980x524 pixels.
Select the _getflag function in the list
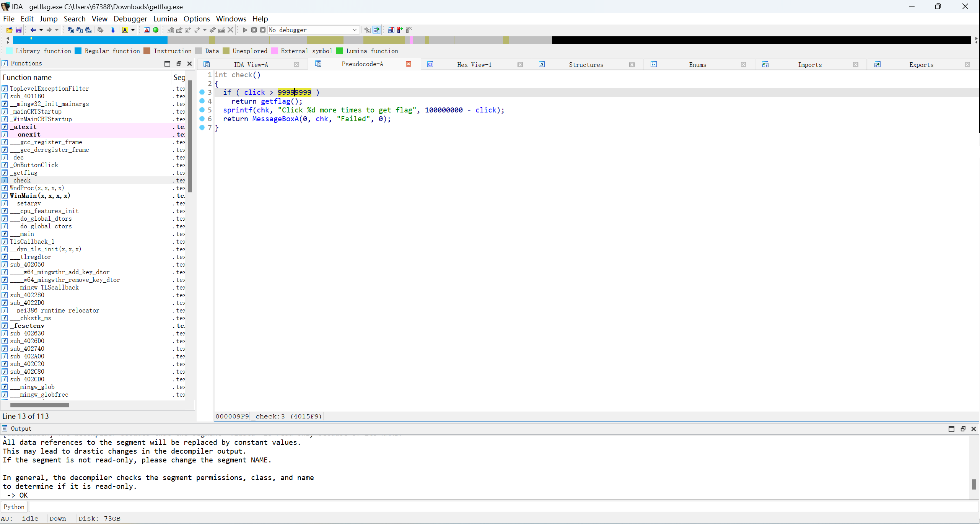93,172
